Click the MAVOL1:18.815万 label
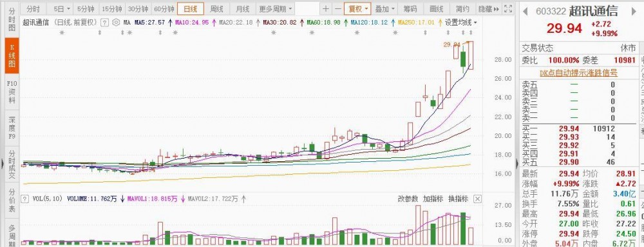 tap(153, 199)
